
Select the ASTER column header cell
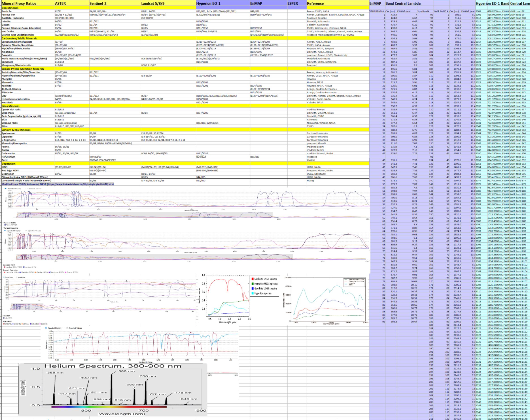point(71,3)
